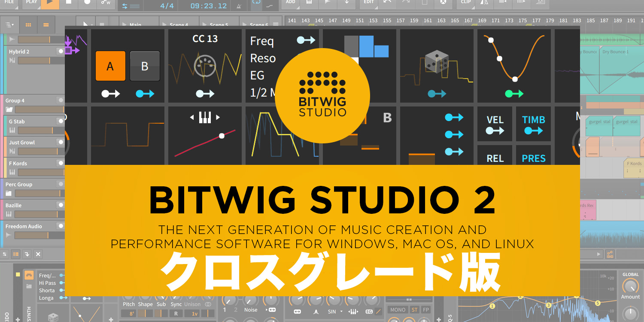The height and width of the screenshot is (322, 644).
Task: Toggle G Stab track activation button
Action: pos(61,122)
